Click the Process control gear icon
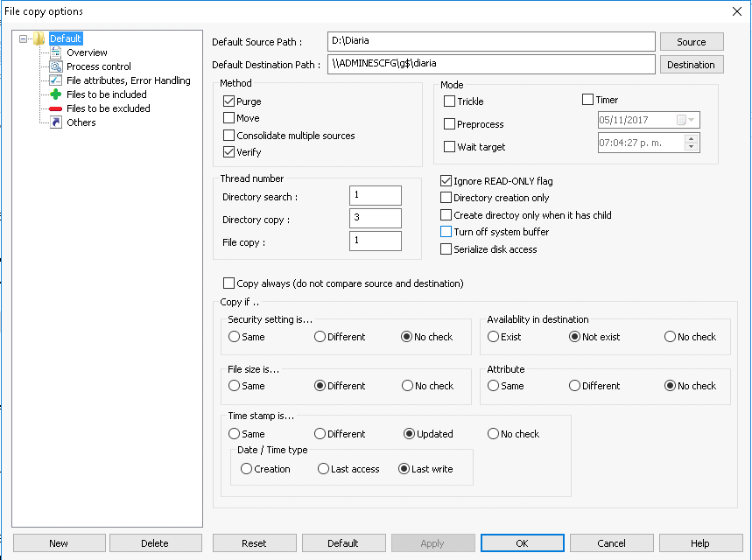Viewport: 752px width, 560px height. point(56,66)
